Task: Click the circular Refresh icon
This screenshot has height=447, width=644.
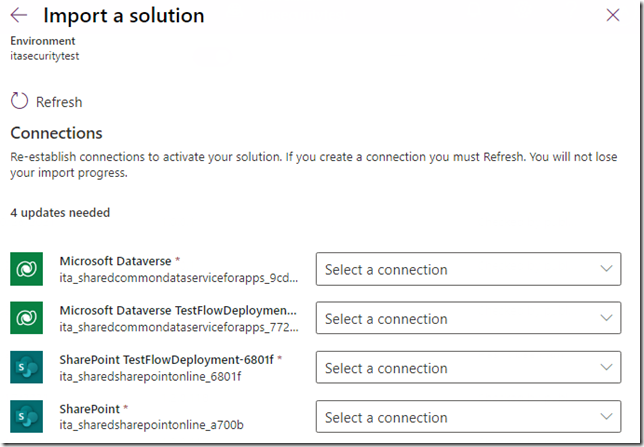Action: [x=19, y=101]
